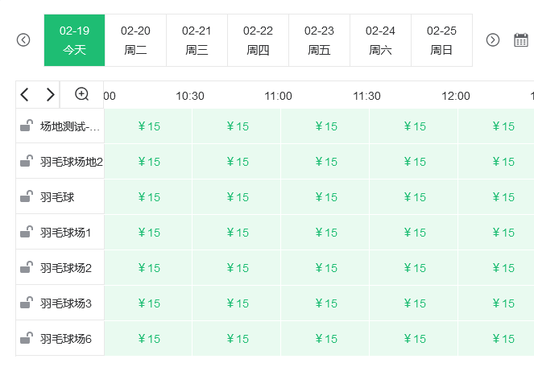Click the previous week circle arrow
The image size is (534, 392).
[23, 39]
